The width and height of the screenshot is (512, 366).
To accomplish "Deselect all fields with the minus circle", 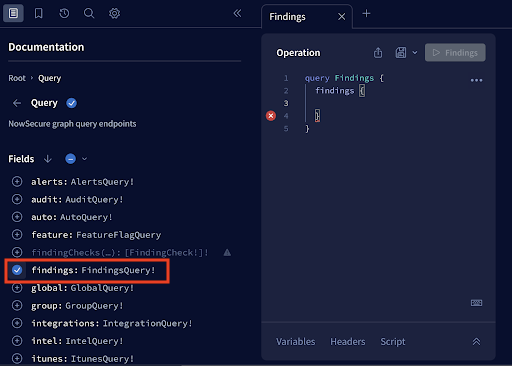I will [70, 159].
